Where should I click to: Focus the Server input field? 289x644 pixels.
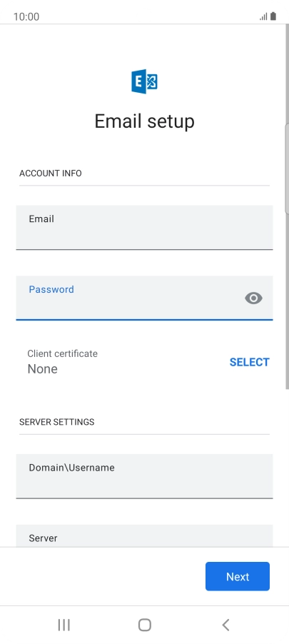pyautogui.click(x=144, y=535)
